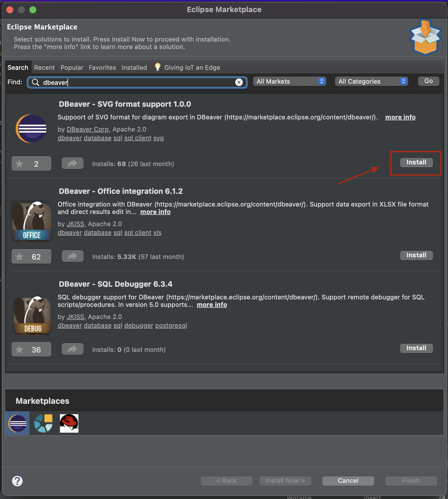Share the Office integration entry
Screen dimensions: 448x499
[x=73, y=256]
